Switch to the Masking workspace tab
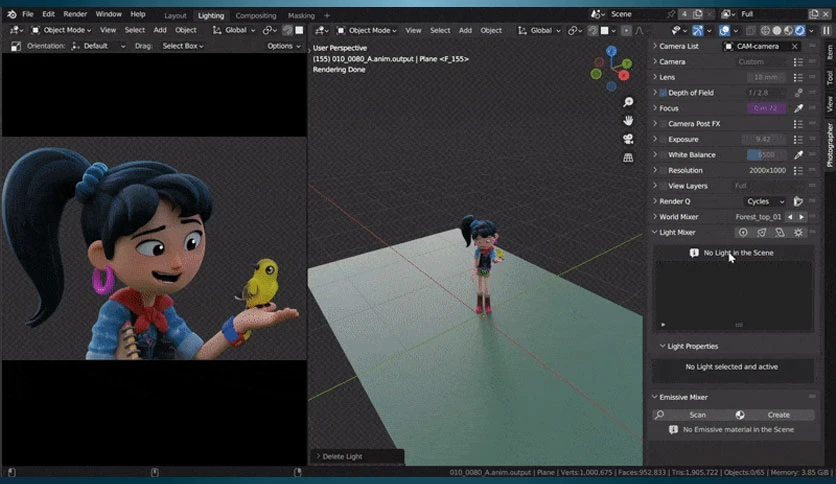The width and height of the screenshot is (836, 484). coord(301,15)
